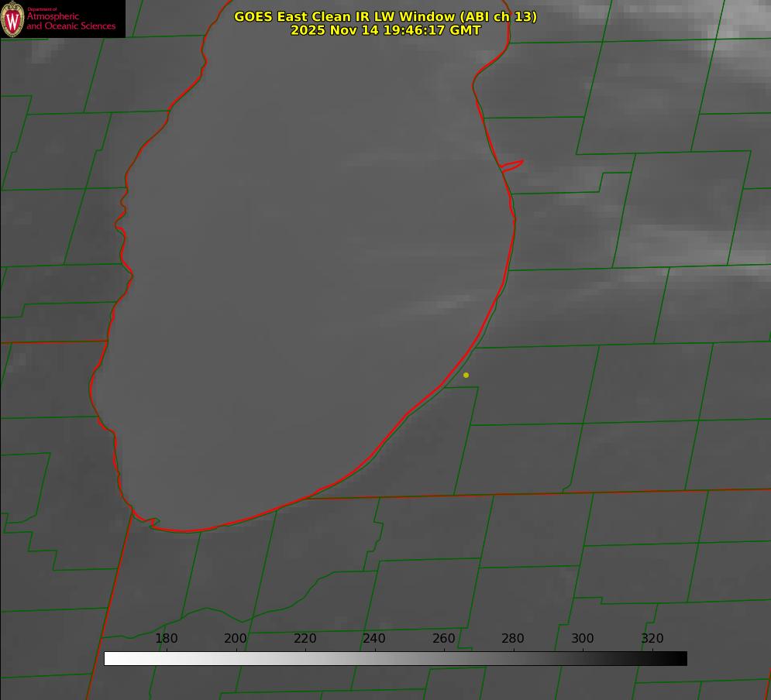
Task: Select the 2025 Nov 14 timestamp text
Action: pos(385,31)
